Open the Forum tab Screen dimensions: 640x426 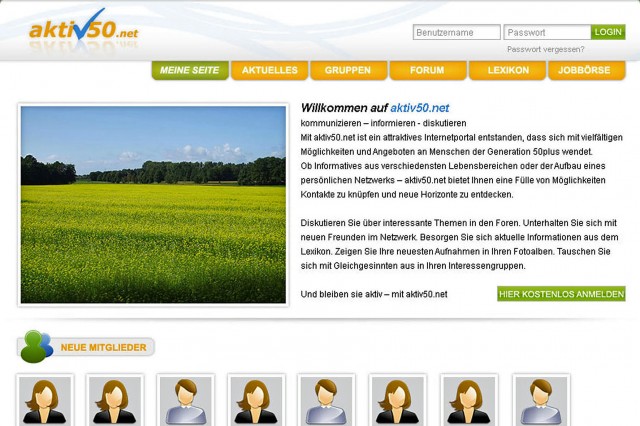[x=427, y=71]
